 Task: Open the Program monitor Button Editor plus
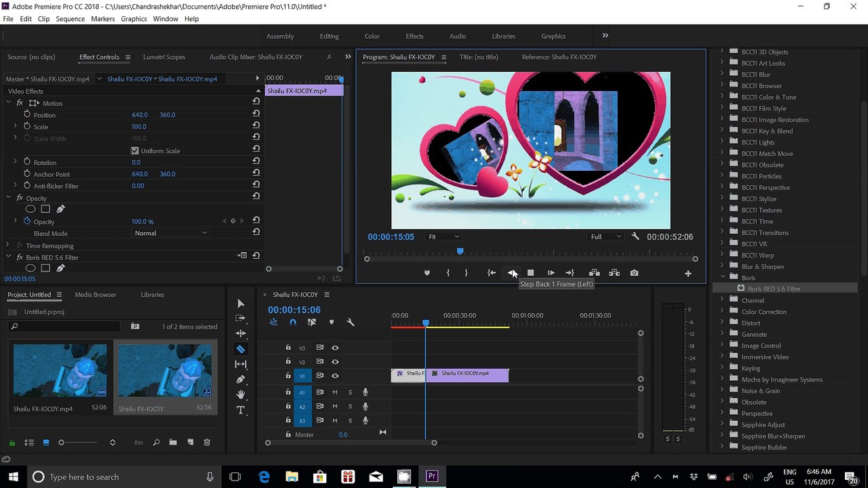pos(688,273)
